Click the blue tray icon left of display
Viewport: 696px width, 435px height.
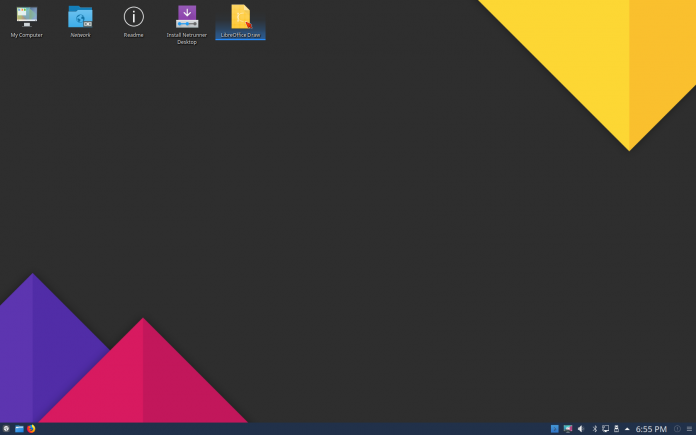pos(555,429)
